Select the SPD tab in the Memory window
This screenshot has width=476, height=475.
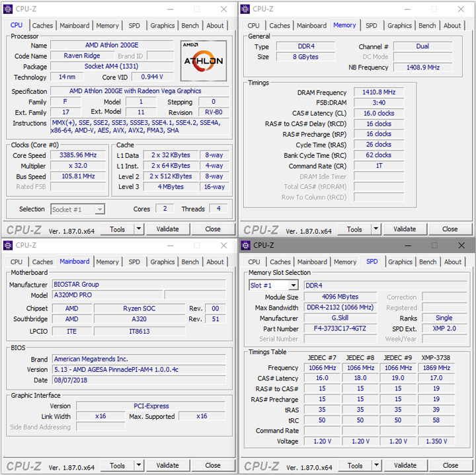pyautogui.click(x=372, y=26)
